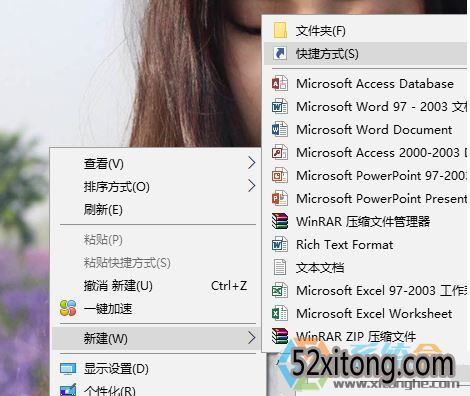Click the yellow folder icon for 文件夹(F)

[x=280, y=31]
